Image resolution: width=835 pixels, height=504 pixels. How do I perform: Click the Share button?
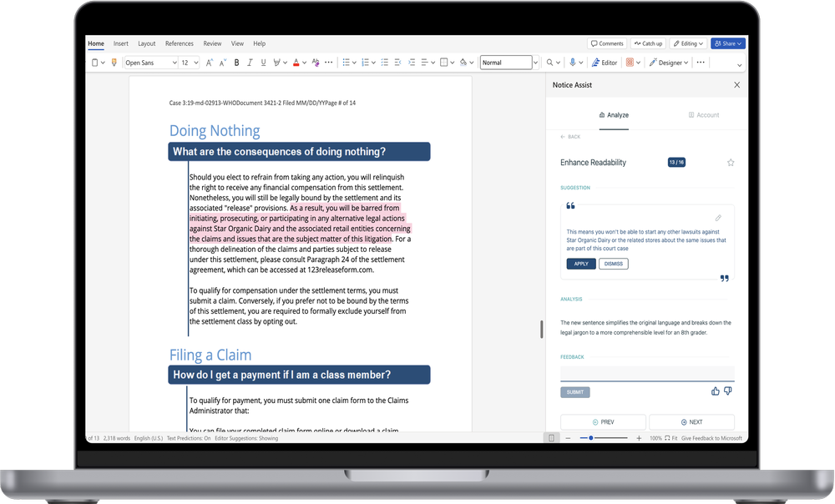(728, 43)
